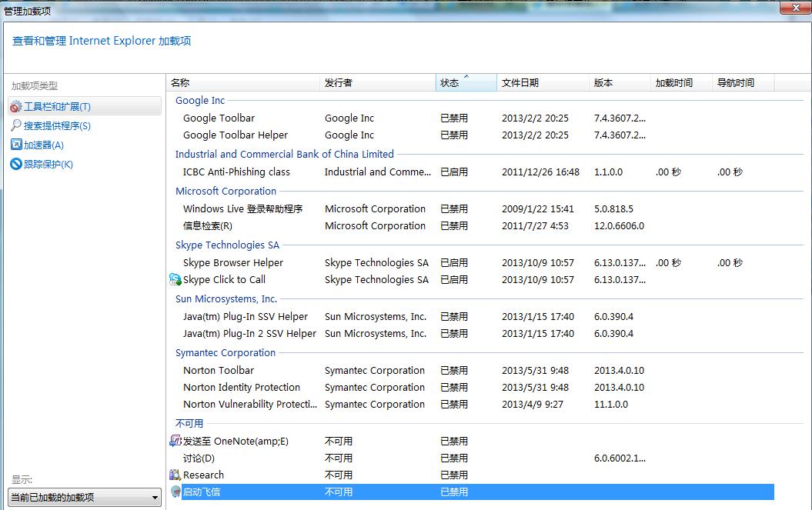Select 加速器(A) add-on type
Screen dimensions: 812x510
click(x=44, y=145)
